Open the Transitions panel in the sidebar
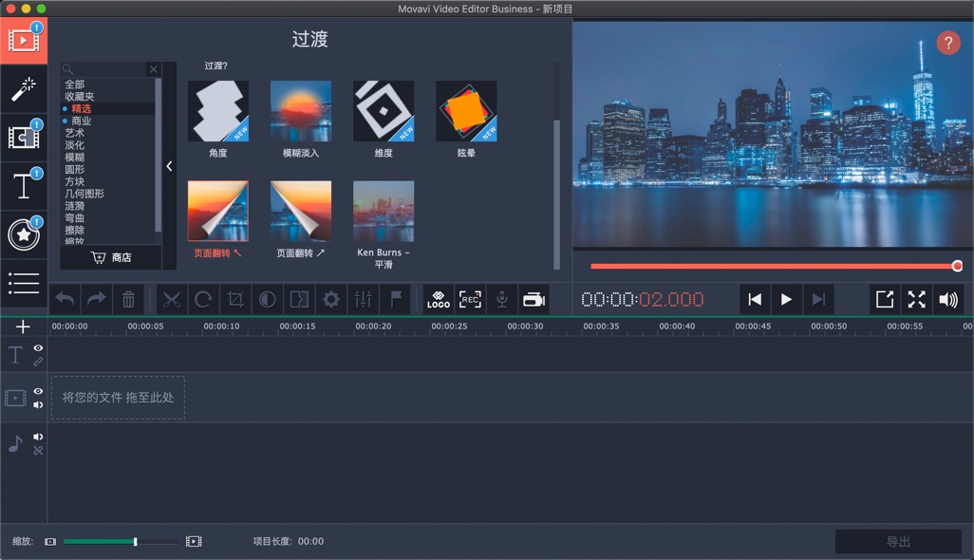974x560 pixels. (x=23, y=136)
